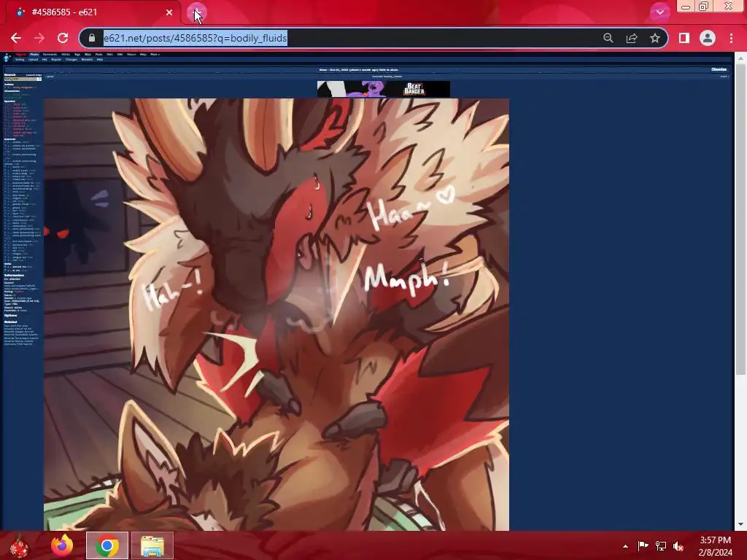
Task: View site info via the padlock icon
Action: [x=92, y=38]
